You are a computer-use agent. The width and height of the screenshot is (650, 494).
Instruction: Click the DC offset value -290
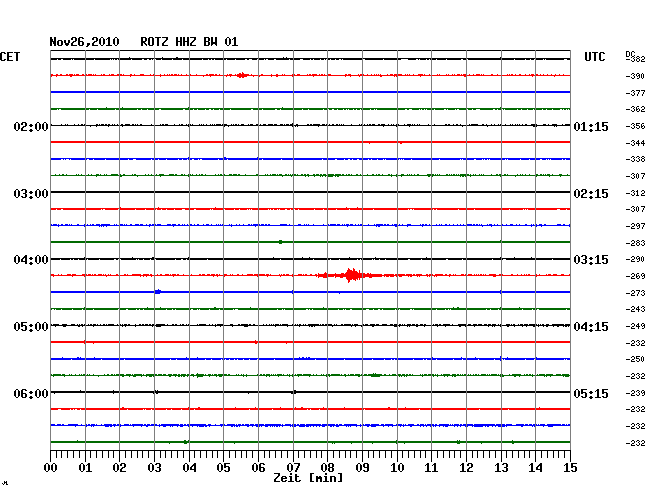[635, 259]
